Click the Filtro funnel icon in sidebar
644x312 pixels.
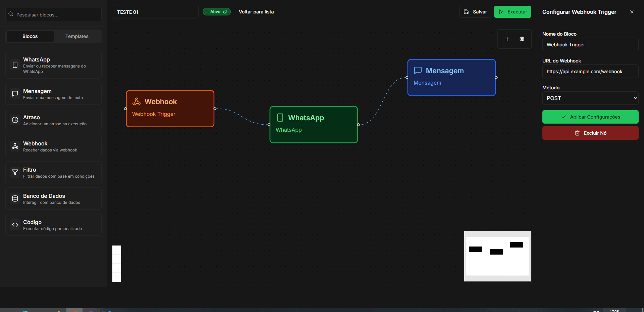pos(15,172)
